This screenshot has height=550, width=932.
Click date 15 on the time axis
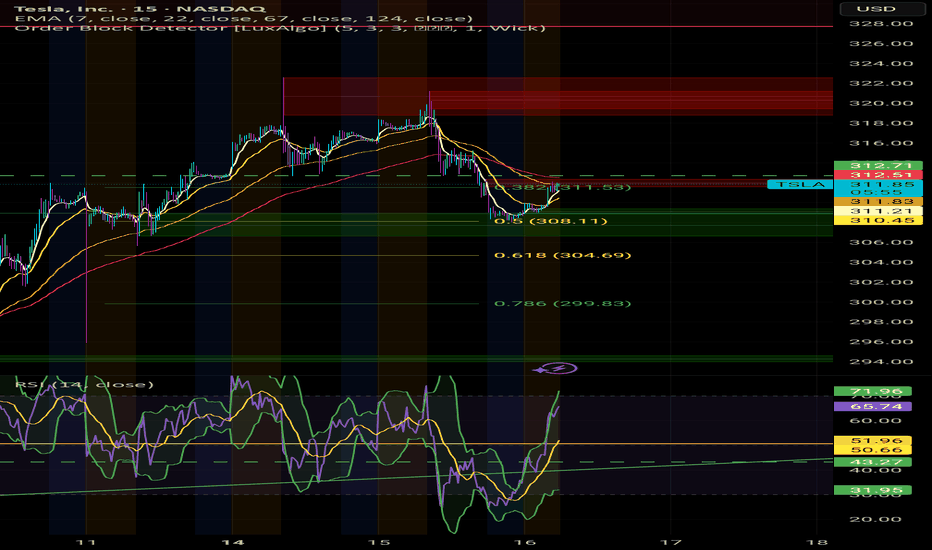point(379,542)
